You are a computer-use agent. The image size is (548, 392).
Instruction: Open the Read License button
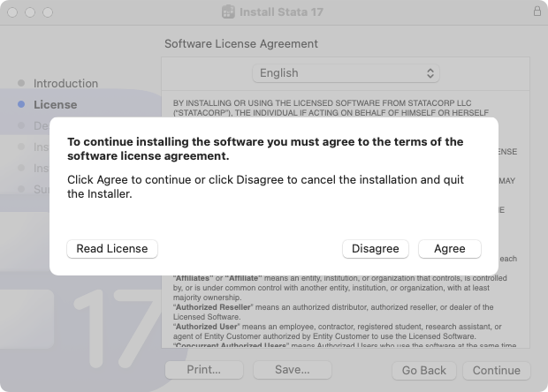pyautogui.click(x=112, y=249)
